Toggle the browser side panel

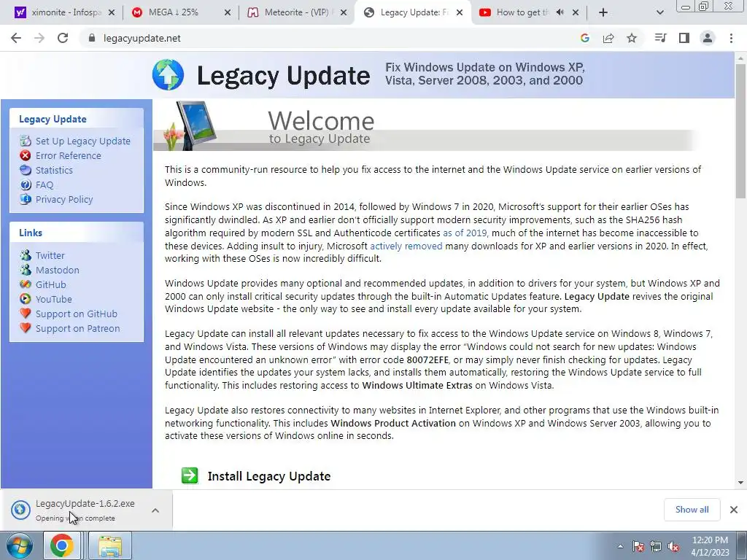tap(684, 38)
